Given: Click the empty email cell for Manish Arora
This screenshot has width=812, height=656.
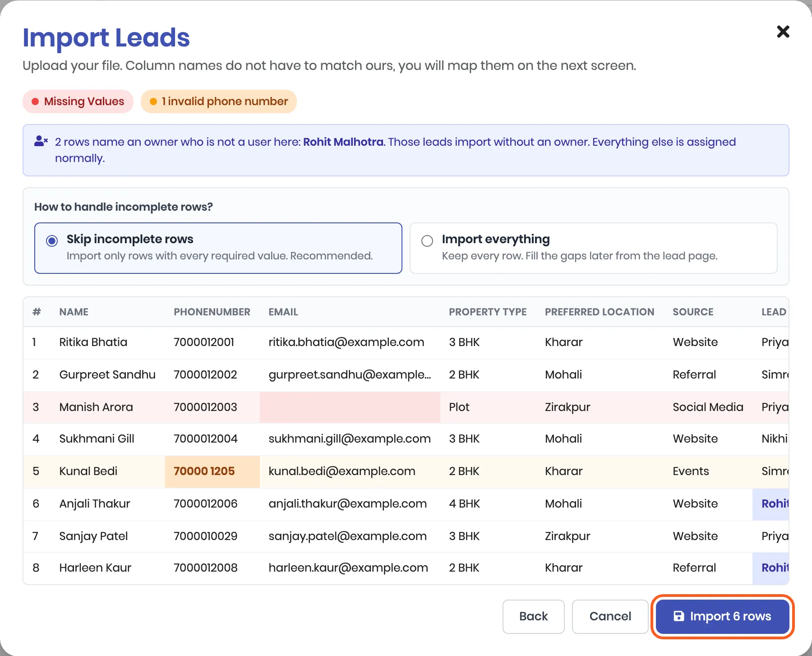Looking at the screenshot, I should pos(350,407).
